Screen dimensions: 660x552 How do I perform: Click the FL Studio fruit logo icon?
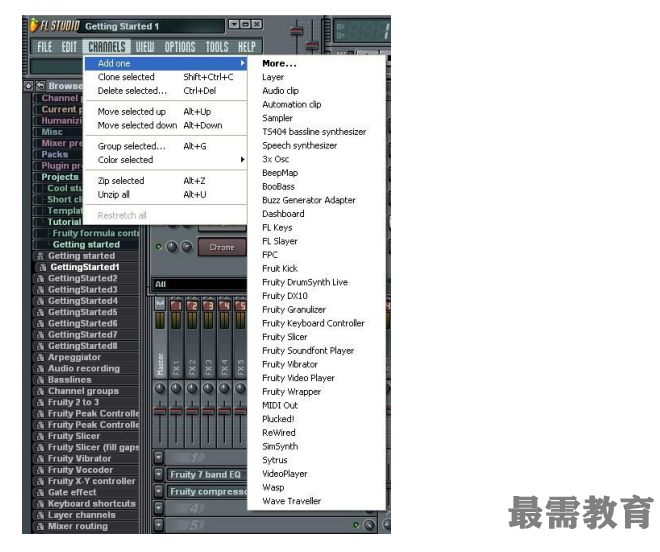tap(34, 25)
